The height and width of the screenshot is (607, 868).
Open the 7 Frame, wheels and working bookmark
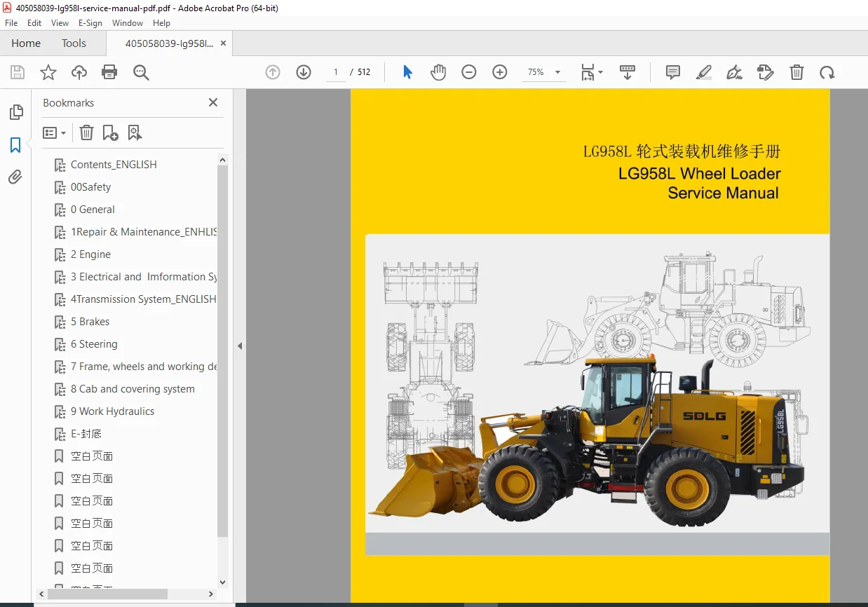[x=144, y=367]
